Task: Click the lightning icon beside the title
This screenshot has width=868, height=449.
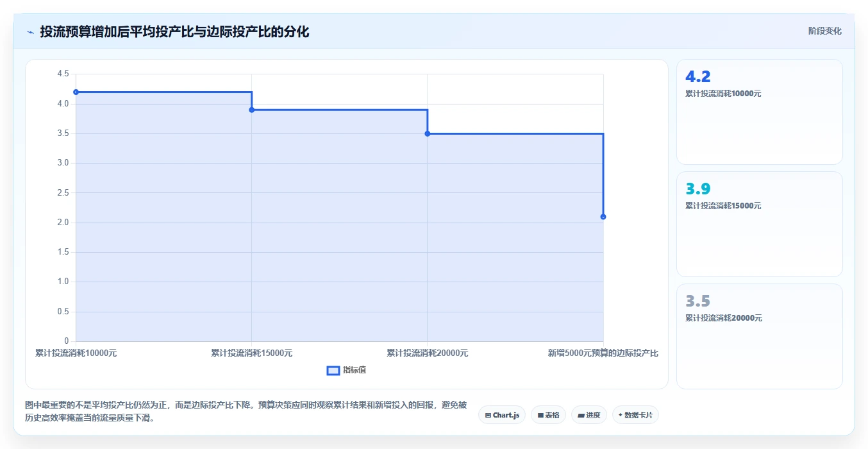Action: (30, 32)
